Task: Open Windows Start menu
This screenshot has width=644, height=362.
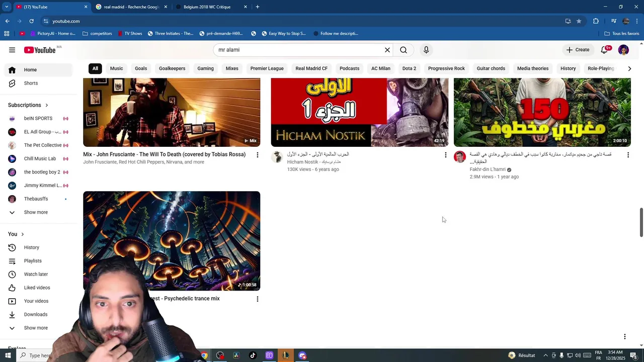Action: tap(8, 355)
